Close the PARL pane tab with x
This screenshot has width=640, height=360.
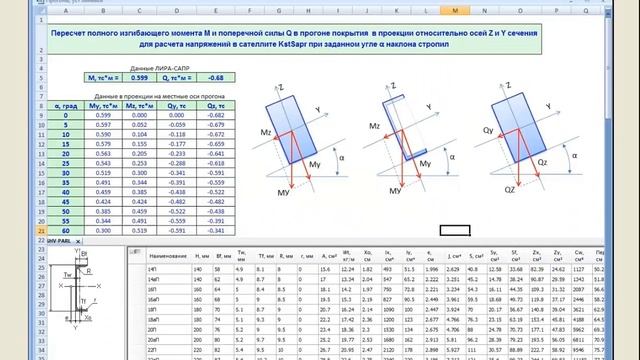pos(78,242)
